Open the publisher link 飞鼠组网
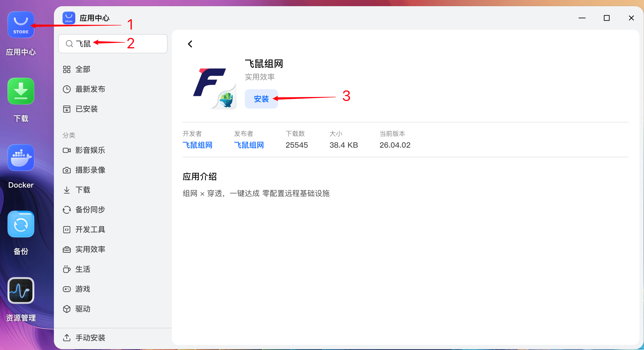This screenshot has height=350, width=644. (249, 145)
